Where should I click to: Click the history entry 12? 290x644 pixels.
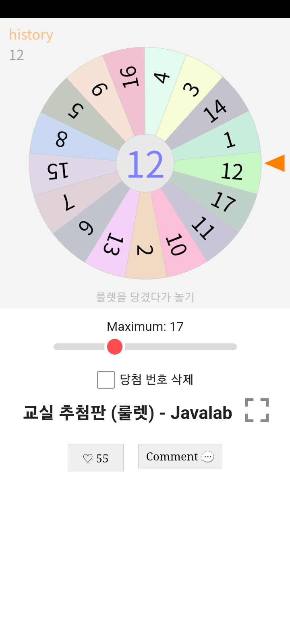pos(17,55)
